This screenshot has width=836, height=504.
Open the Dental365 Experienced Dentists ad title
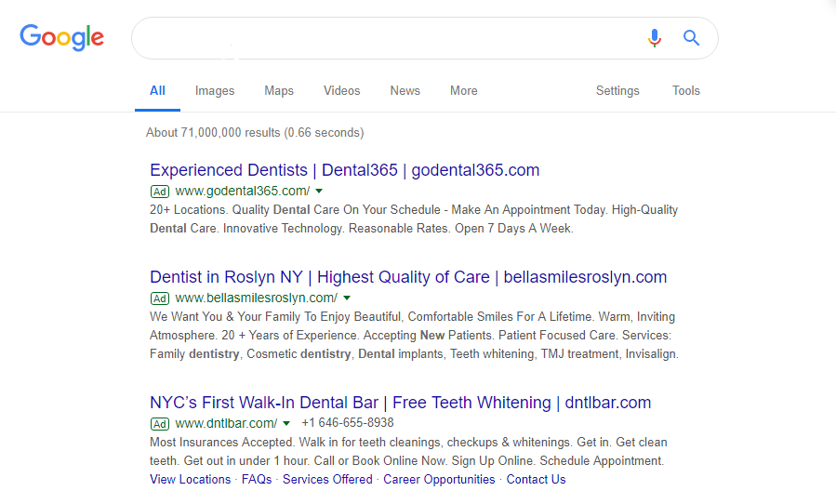point(344,170)
